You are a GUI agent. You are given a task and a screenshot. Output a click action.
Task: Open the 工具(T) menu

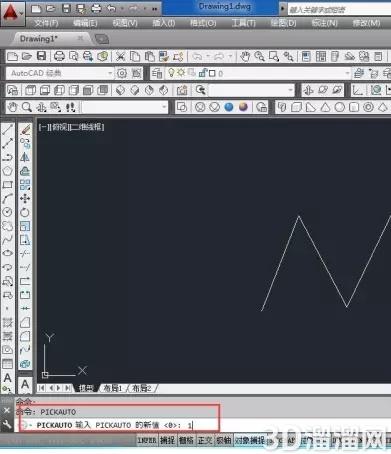pos(244,23)
